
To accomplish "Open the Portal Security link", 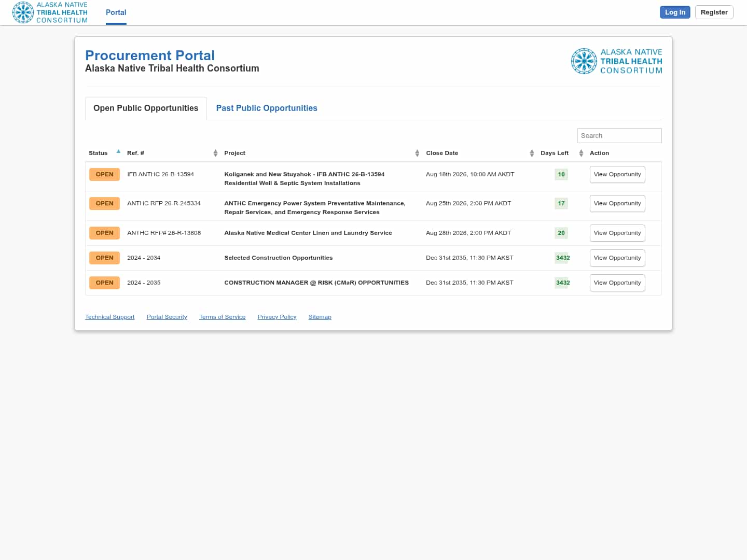I will pyautogui.click(x=167, y=317).
